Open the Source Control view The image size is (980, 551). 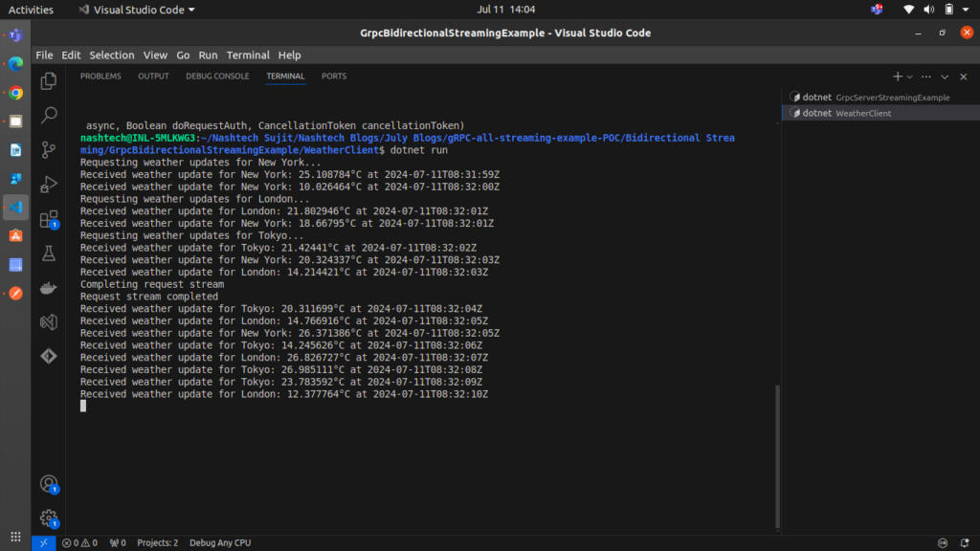click(x=49, y=150)
